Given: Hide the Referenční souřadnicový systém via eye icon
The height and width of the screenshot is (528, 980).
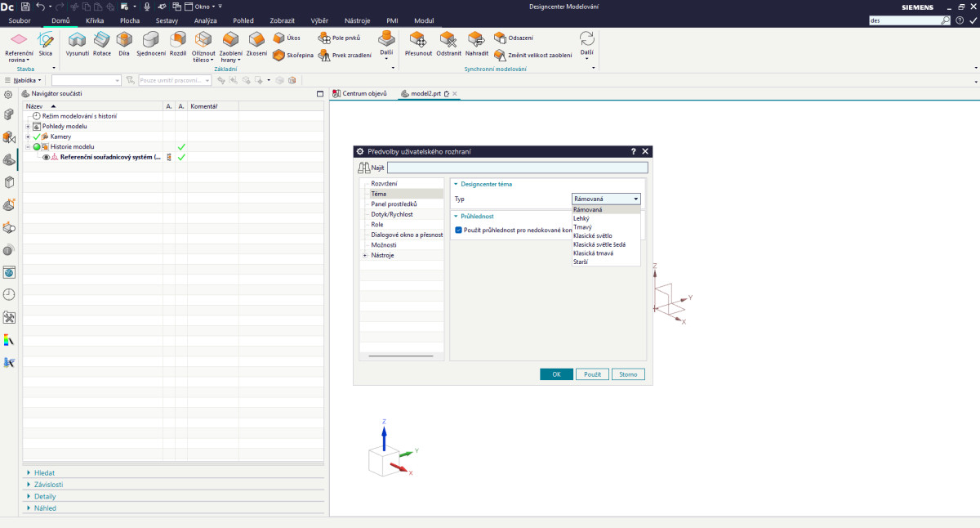Looking at the screenshot, I should [x=47, y=157].
